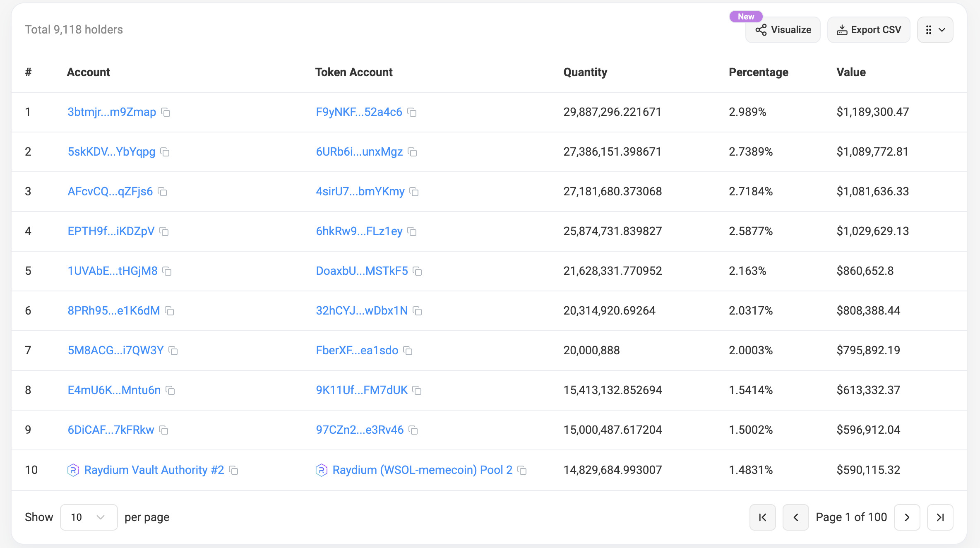Click Raydium logo beside Vault Authority #2
Viewport: 980px width, 548px height.
73,470
